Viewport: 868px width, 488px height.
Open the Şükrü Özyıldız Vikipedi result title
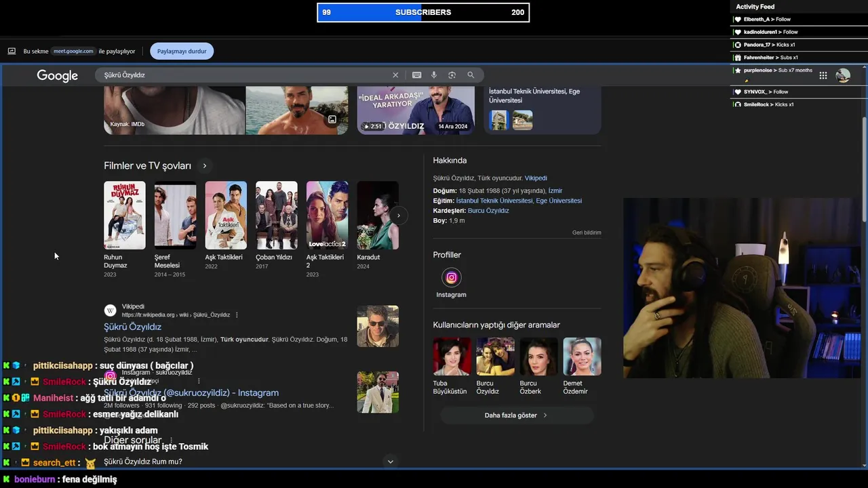point(132,327)
